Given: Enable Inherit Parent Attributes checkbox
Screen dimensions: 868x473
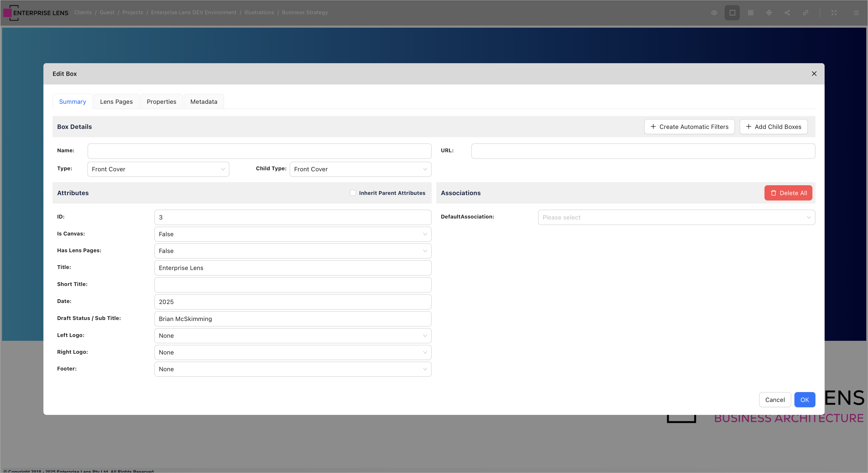Looking at the screenshot, I should (353, 193).
